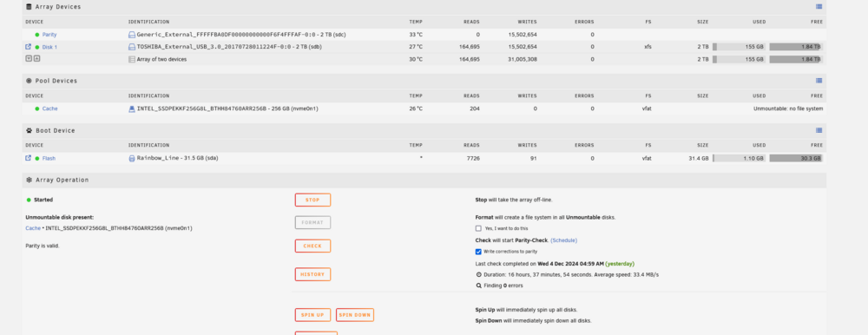This screenshot has width=868, height=335.
Task: Click the Cache NVMe device icon
Action: [132, 108]
